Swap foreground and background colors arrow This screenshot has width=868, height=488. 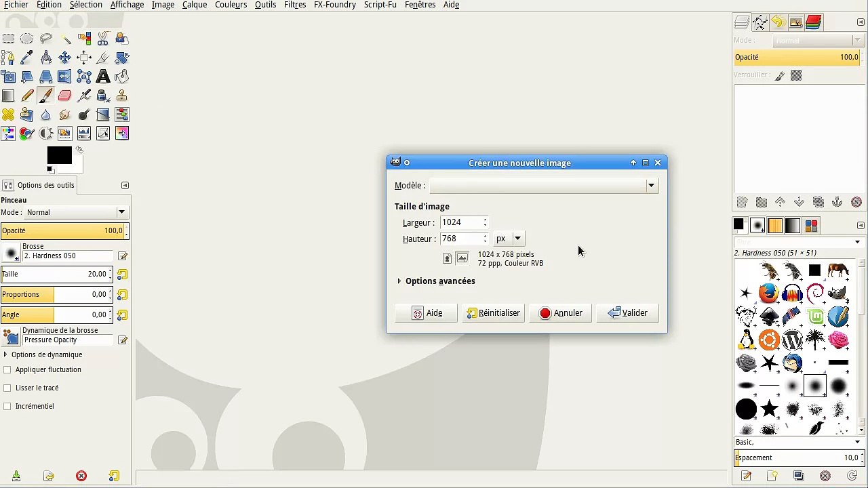[79, 150]
